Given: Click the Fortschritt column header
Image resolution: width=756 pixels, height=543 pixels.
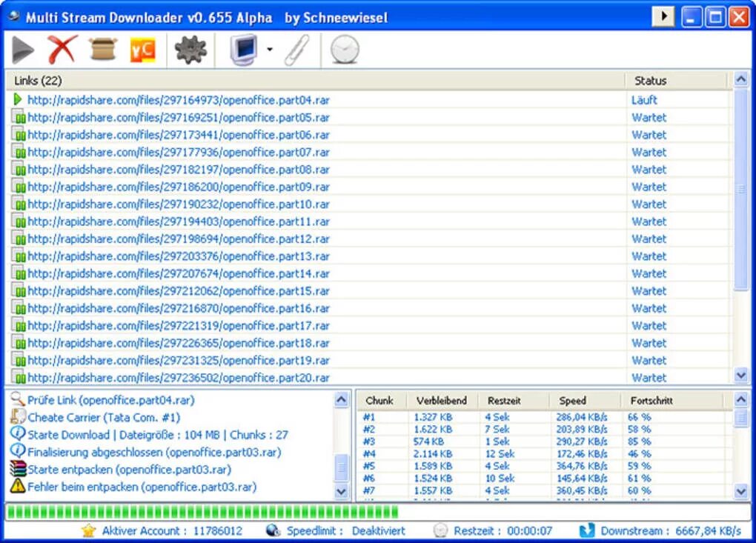Looking at the screenshot, I should [x=672, y=400].
